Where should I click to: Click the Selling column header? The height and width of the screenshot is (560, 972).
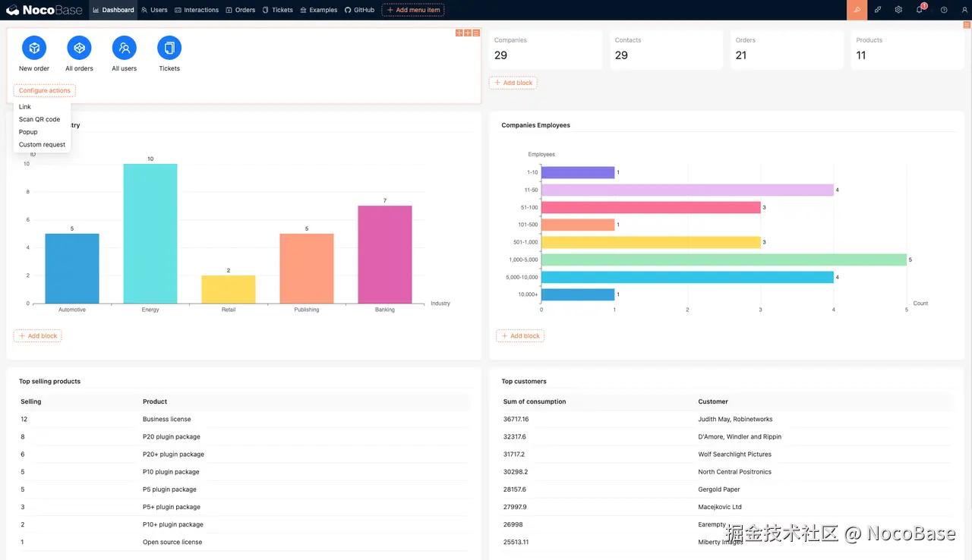(x=31, y=401)
